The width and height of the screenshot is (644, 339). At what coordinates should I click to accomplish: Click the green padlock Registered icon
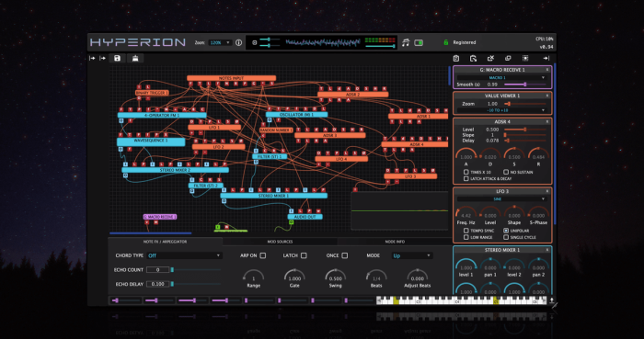[445, 42]
